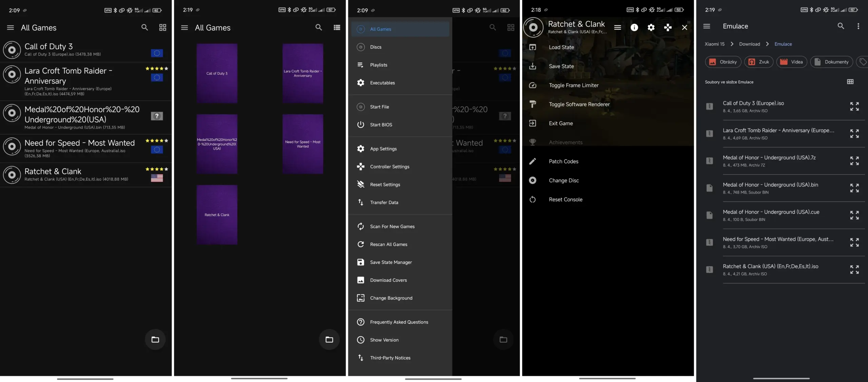Tap the game info icon in Ratchet & Clank header
This screenshot has width=868, height=382.
pos(634,27)
